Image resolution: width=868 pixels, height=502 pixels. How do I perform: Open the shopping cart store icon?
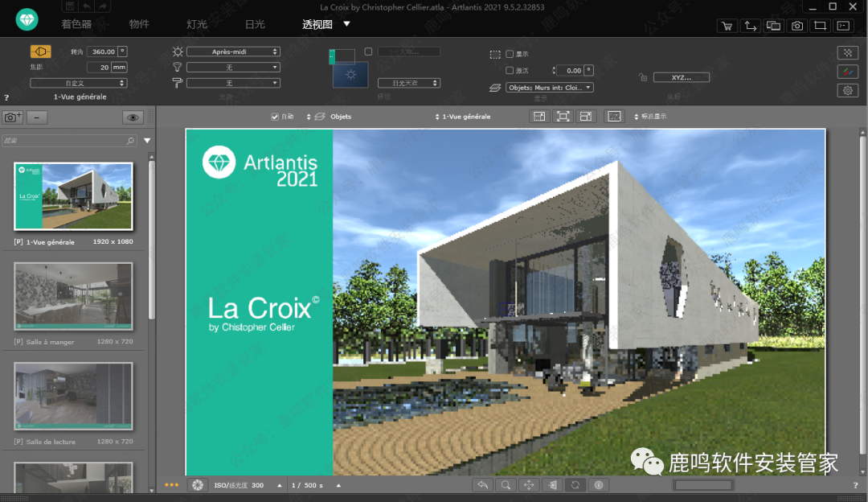(727, 26)
